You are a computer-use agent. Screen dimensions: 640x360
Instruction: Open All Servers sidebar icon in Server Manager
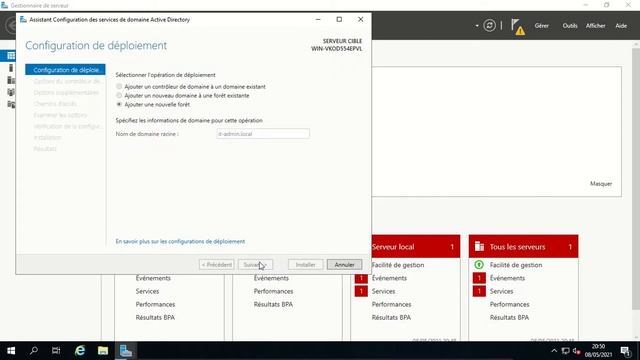click(11, 80)
